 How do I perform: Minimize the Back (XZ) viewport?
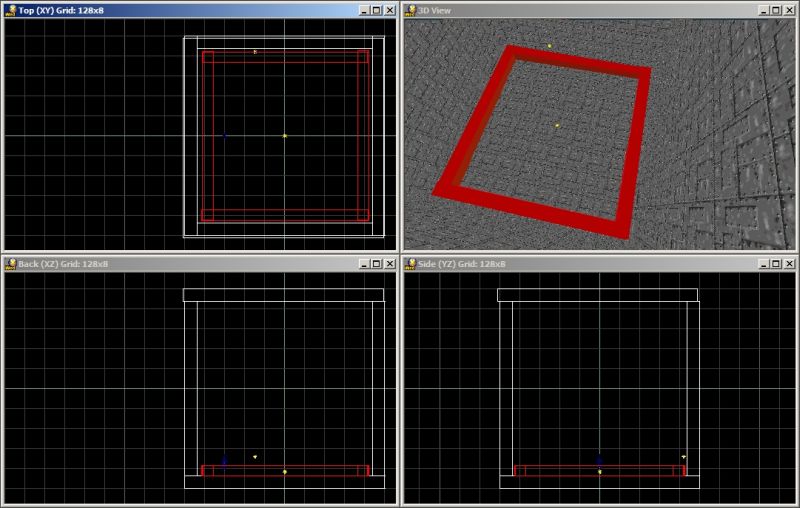362,264
